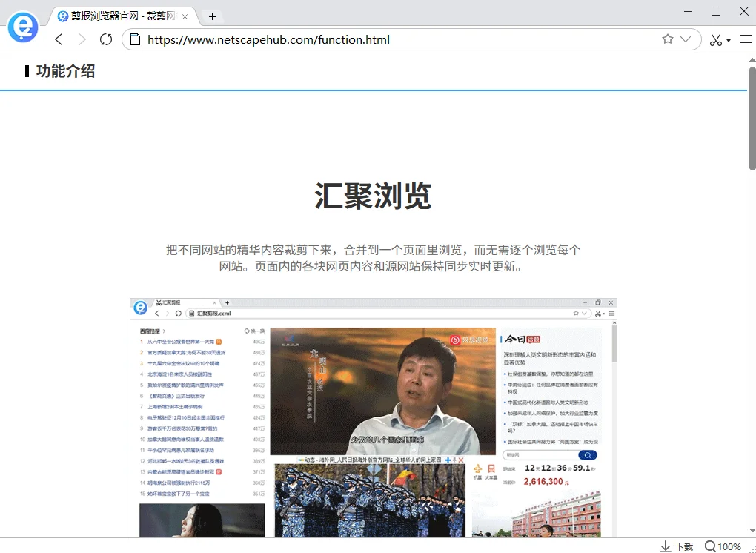Click the page icon in the address bar
The height and width of the screenshot is (553, 756).
tap(136, 39)
